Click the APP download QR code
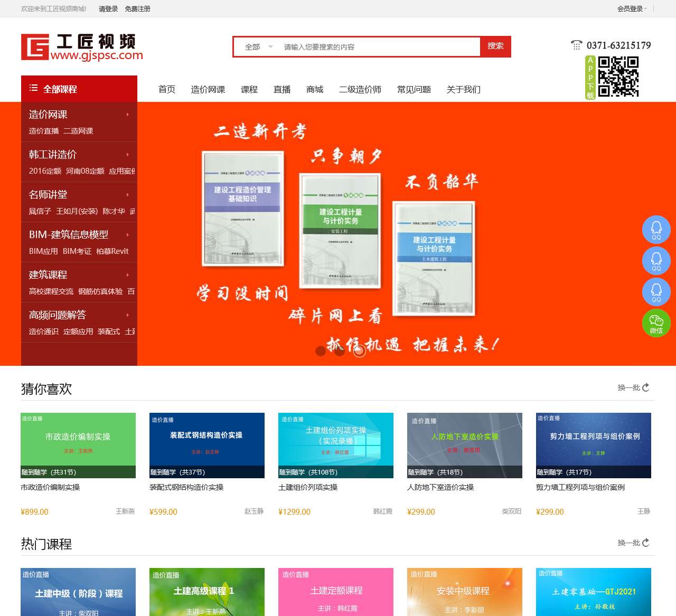This screenshot has height=616, width=676. (618, 77)
